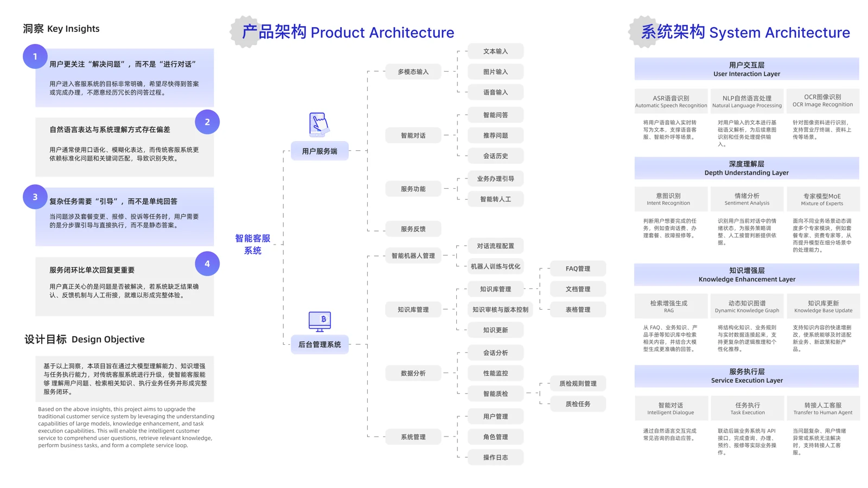Select the FAQ管理 node
The width and height of the screenshot is (868, 488).
578,268
